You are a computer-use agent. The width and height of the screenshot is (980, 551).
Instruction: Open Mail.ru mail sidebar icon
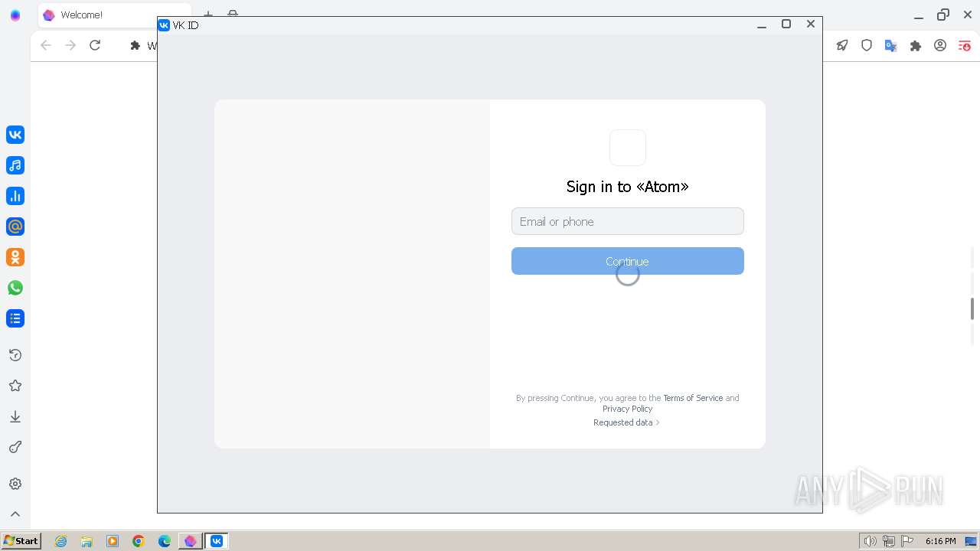15,227
